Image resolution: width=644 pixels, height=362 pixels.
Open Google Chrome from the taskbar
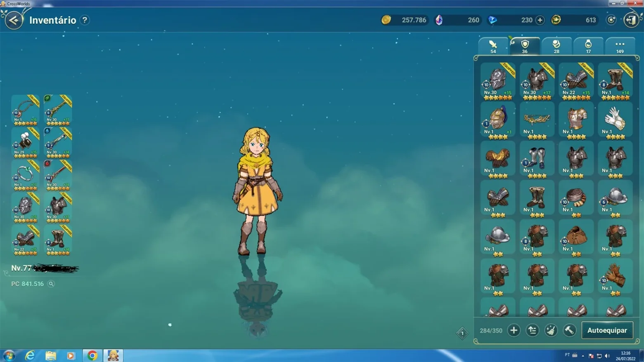(92, 355)
